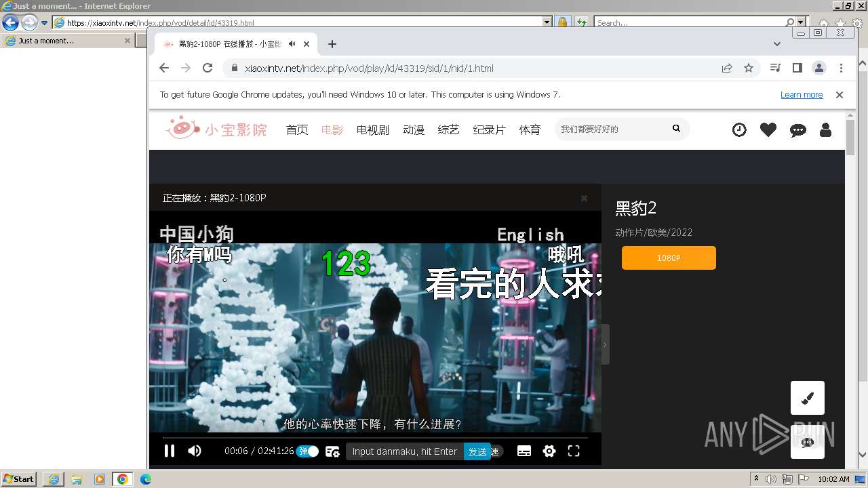This screenshot has width=868, height=488.
Task: Open Chrome profile avatar
Action: [819, 68]
